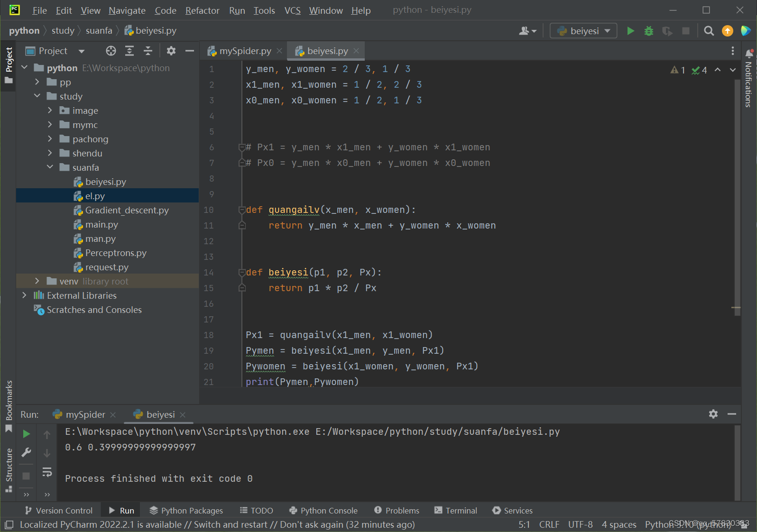Close the beiyesi.py editor tab
Viewport: 757px width, 532px height.
[356, 51]
